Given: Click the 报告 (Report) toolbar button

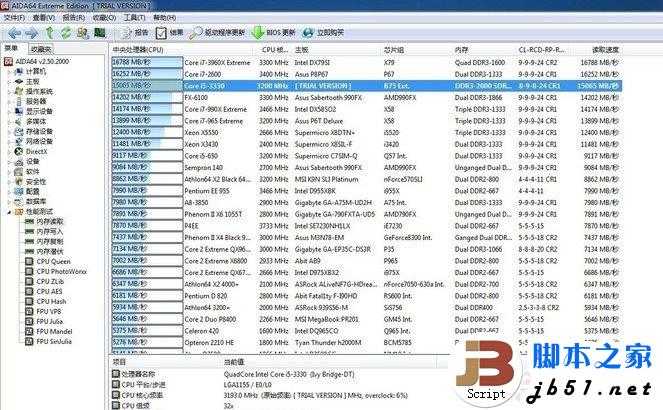Looking at the screenshot, I should click(x=133, y=32).
